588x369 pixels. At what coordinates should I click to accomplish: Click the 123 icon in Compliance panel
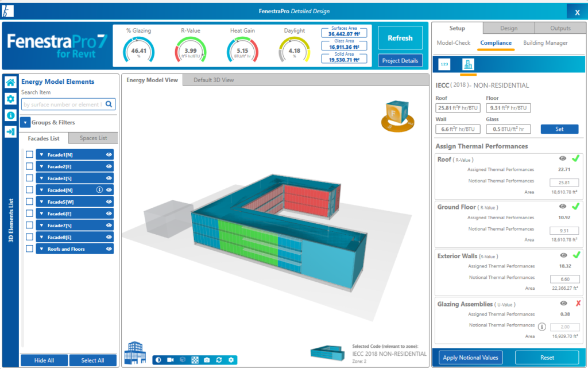444,64
